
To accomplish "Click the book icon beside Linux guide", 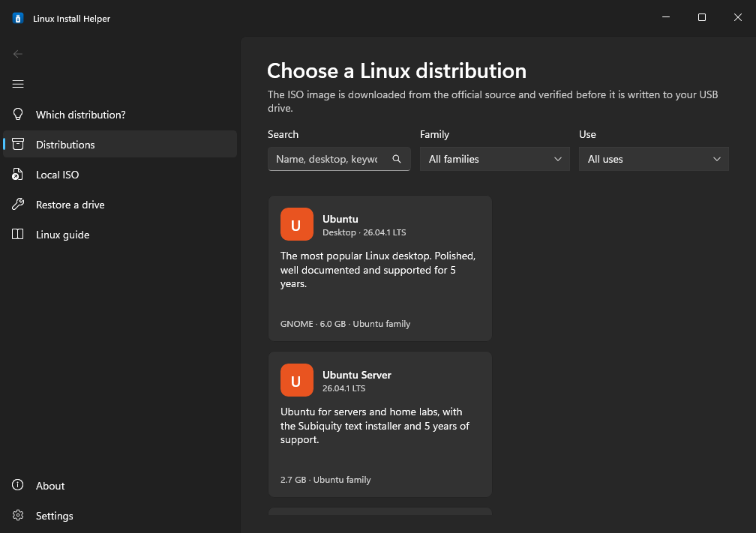I will tap(18, 234).
